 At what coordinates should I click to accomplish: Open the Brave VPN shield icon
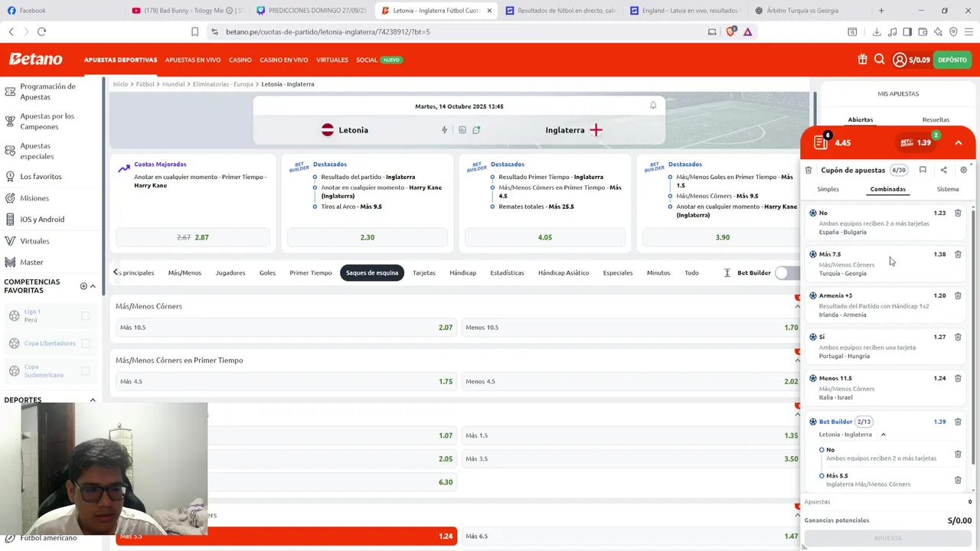pyautogui.click(x=953, y=31)
